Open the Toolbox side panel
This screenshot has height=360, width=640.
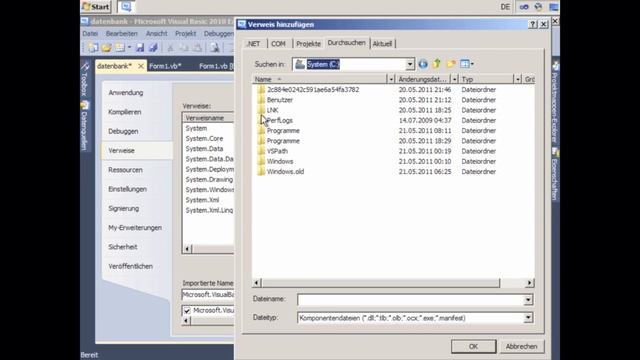click(x=84, y=79)
